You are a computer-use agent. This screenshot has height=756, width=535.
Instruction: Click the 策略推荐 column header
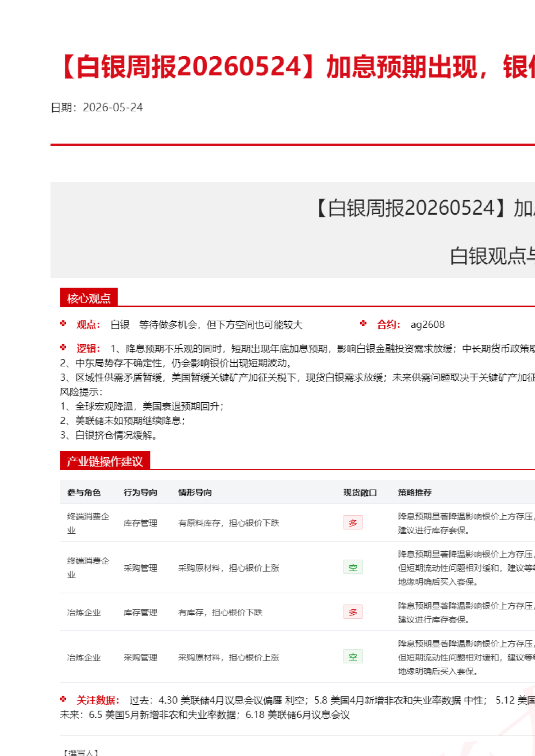click(415, 492)
